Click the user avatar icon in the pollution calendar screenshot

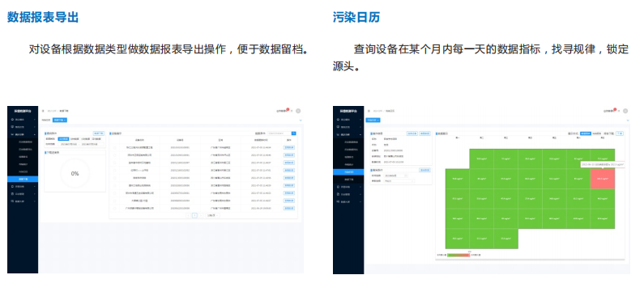(625, 111)
